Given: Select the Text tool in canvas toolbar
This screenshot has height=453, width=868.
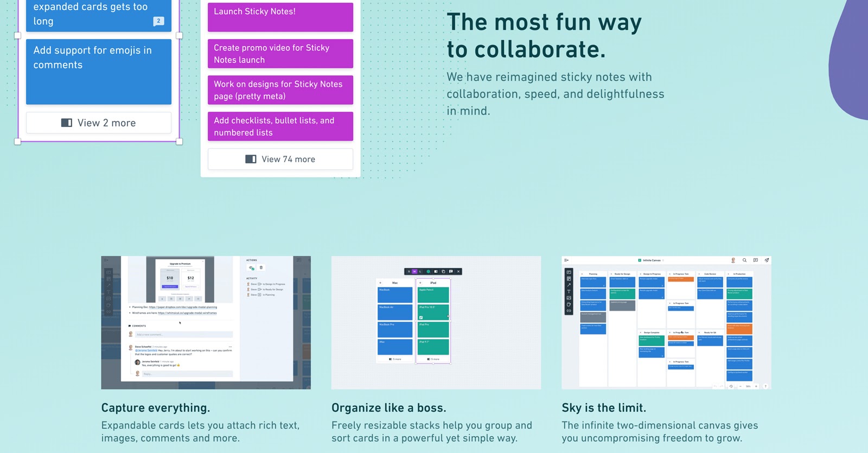Looking at the screenshot, I should tap(569, 291).
